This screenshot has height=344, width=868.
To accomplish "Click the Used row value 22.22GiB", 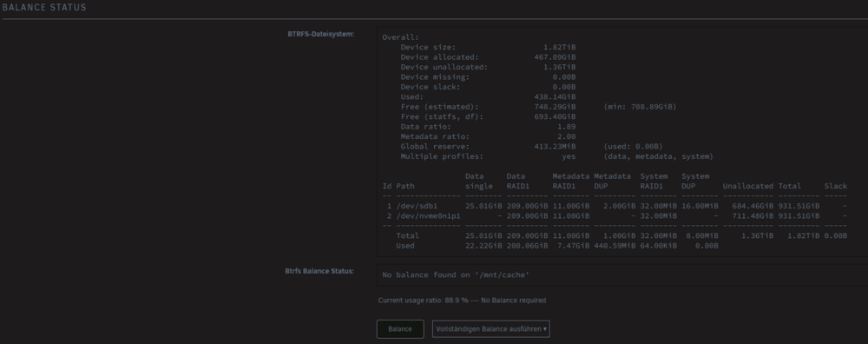I will (483, 246).
